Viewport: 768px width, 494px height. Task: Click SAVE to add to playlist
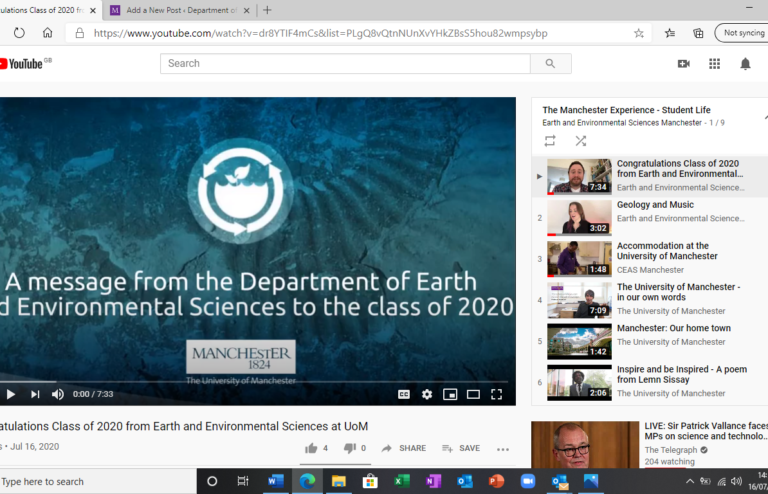[x=461, y=448]
